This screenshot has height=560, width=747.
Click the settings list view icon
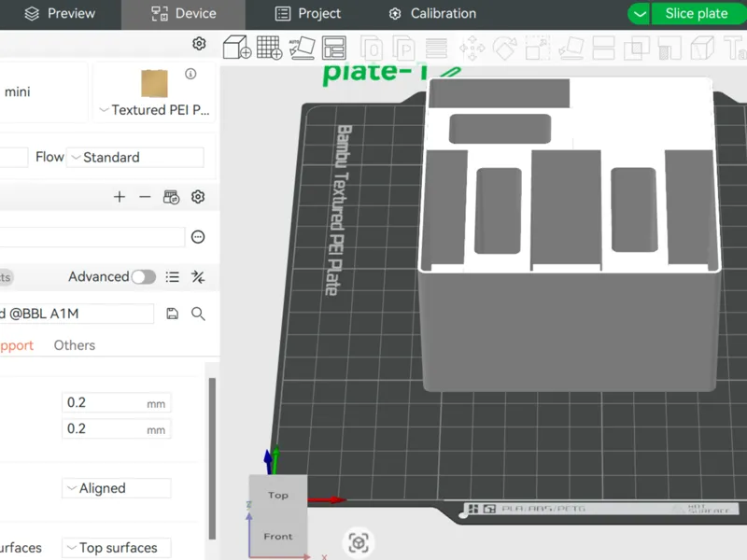tap(173, 276)
